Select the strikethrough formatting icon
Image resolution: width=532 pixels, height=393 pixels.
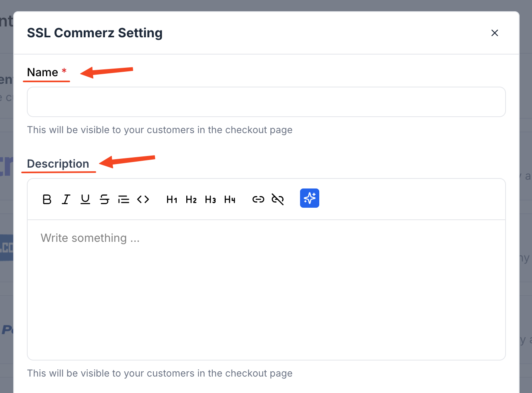pos(105,199)
